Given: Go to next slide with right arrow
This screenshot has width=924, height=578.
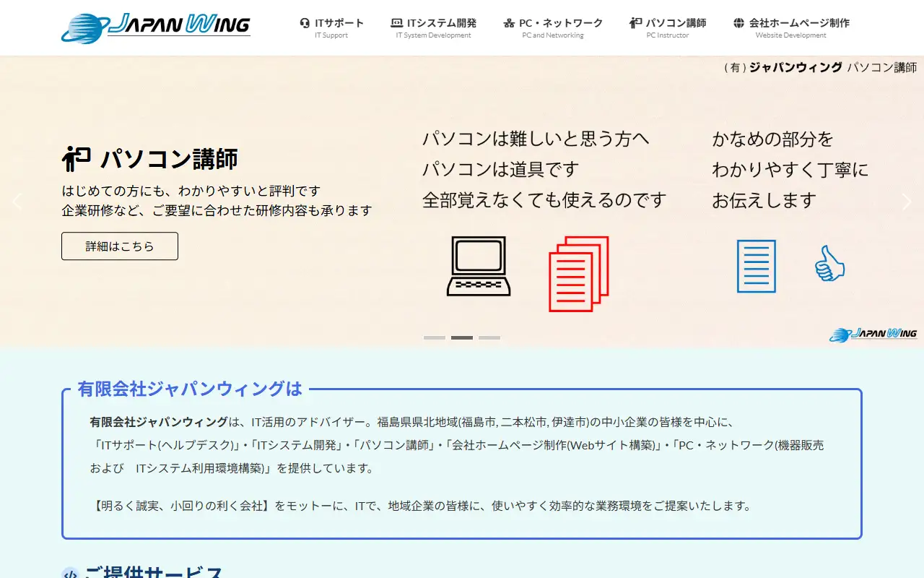Looking at the screenshot, I should (907, 202).
